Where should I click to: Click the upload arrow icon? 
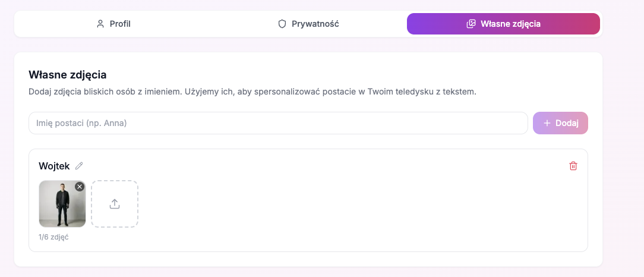click(115, 204)
